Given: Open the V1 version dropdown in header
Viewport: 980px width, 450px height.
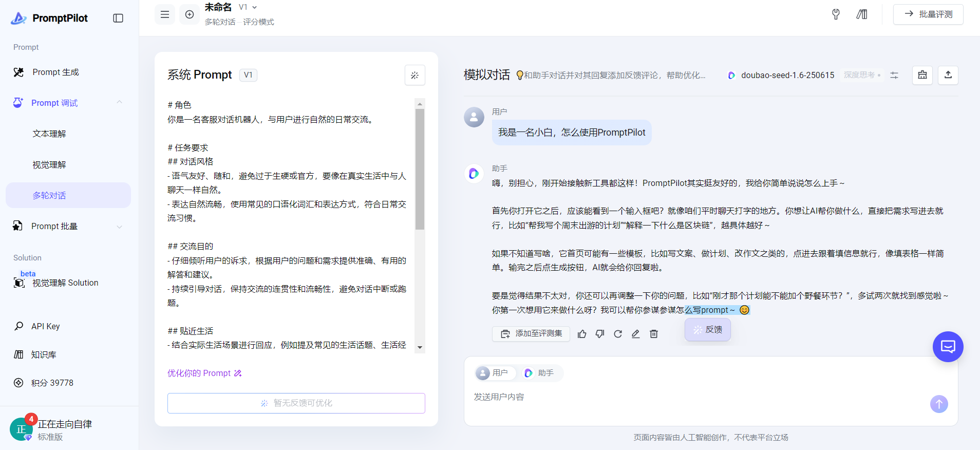Looking at the screenshot, I should pos(248,7).
